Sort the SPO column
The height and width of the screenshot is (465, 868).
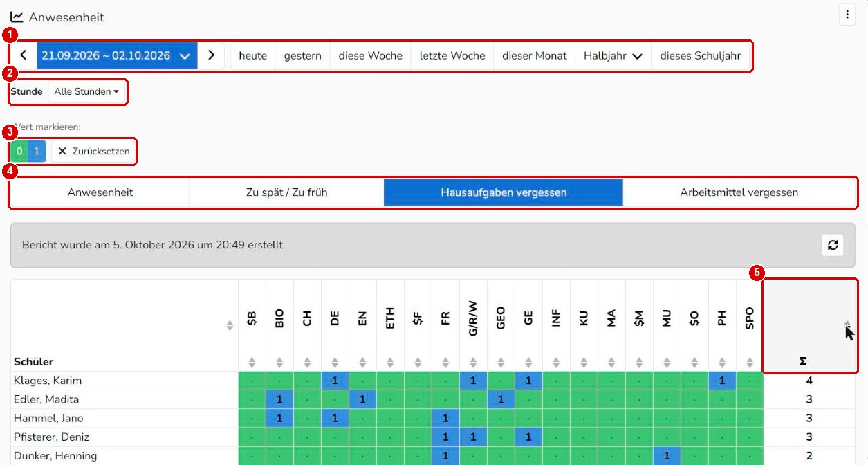click(x=750, y=362)
